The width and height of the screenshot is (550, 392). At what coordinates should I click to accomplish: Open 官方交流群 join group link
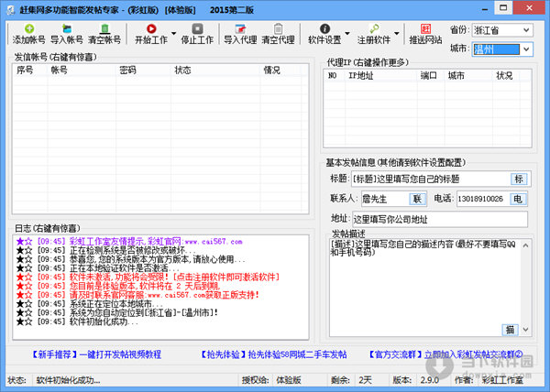coord(445,354)
